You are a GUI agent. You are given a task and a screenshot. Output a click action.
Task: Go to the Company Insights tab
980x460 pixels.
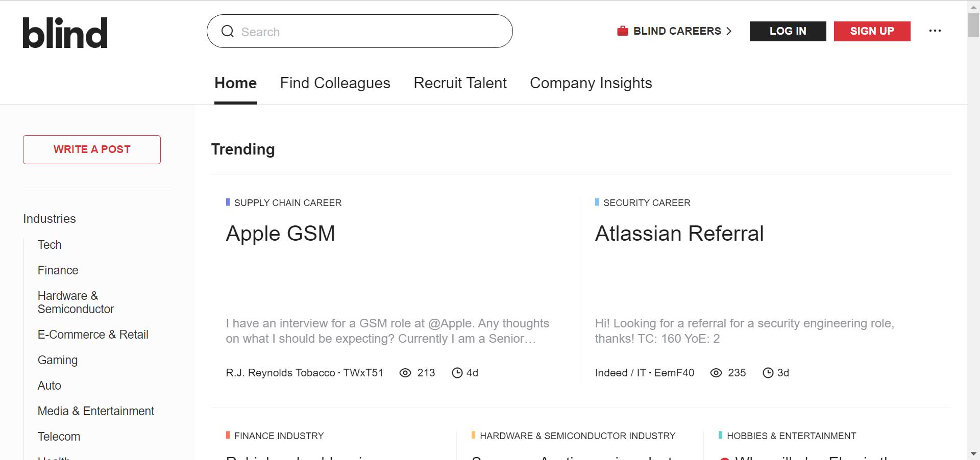click(x=591, y=83)
